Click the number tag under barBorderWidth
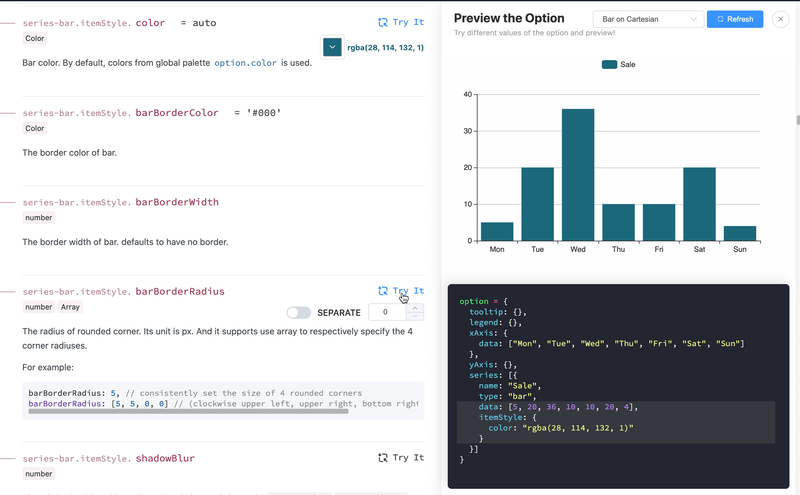Viewport: 800px width, 495px height. click(39, 217)
